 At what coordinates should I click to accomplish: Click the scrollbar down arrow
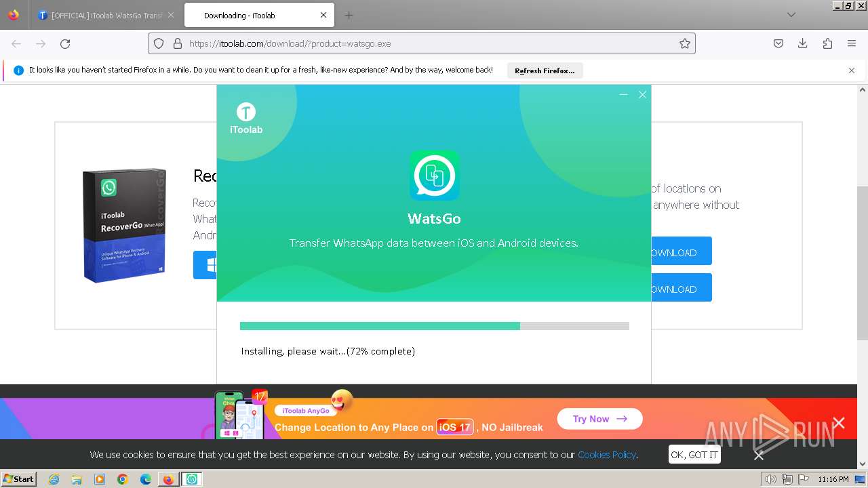click(863, 464)
